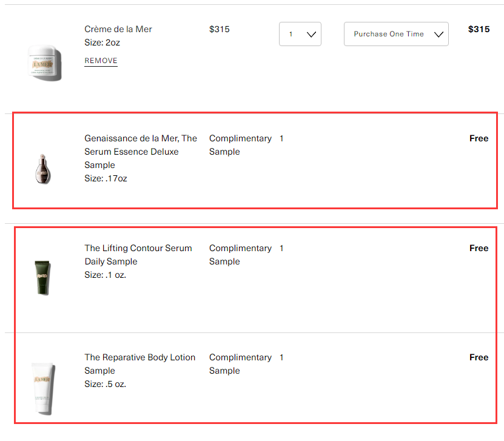Click Complimentary Sample text beside Lifting Contour Serum
This screenshot has width=504, height=441.
coord(240,255)
